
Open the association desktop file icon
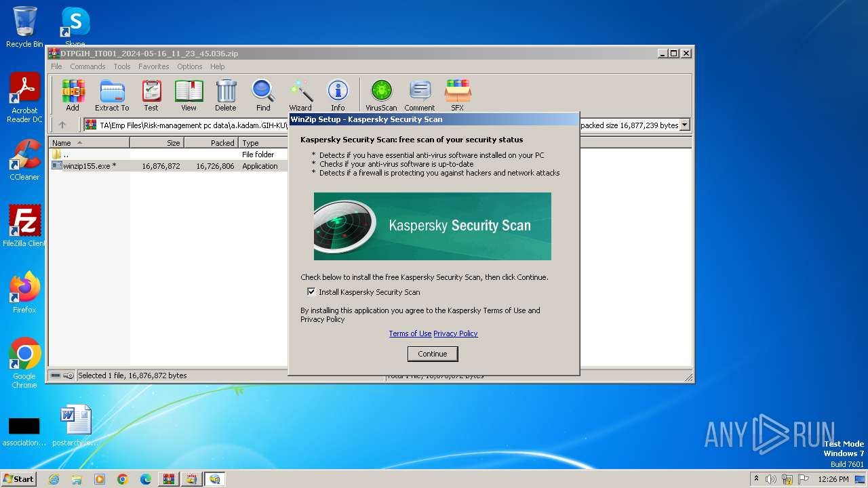(24, 431)
